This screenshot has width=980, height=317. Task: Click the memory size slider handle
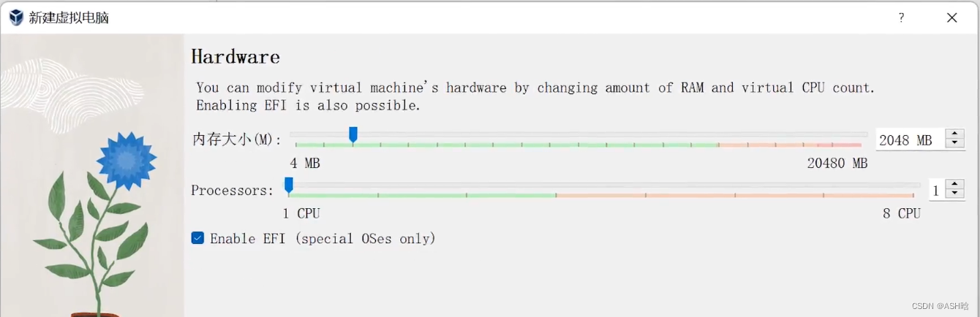click(x=353, y=134)
